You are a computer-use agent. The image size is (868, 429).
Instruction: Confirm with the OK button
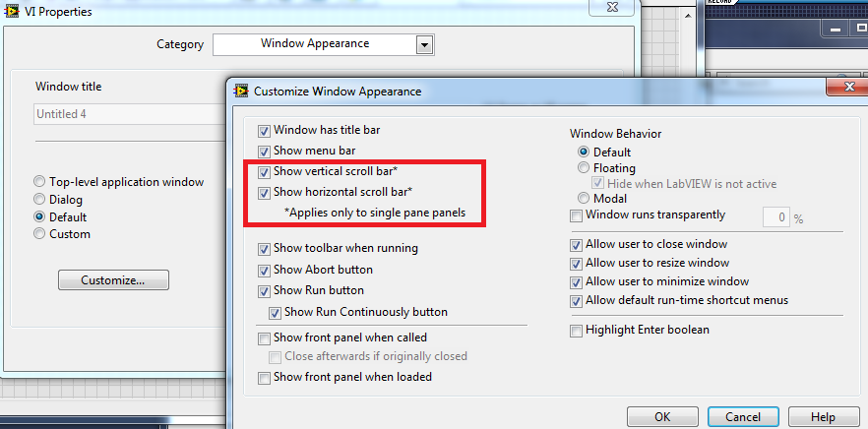pos(662,416)
